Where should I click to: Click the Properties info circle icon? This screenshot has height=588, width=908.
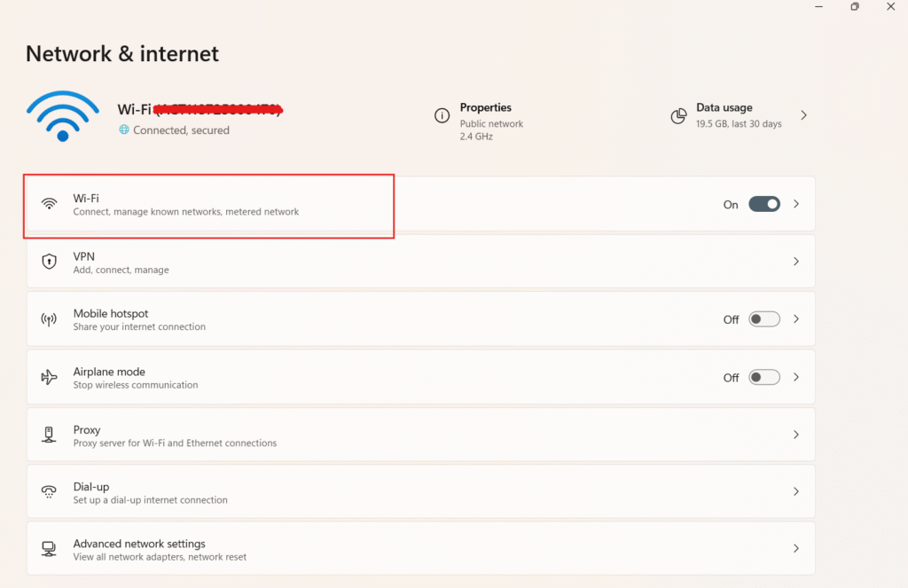tap(442, 116)
